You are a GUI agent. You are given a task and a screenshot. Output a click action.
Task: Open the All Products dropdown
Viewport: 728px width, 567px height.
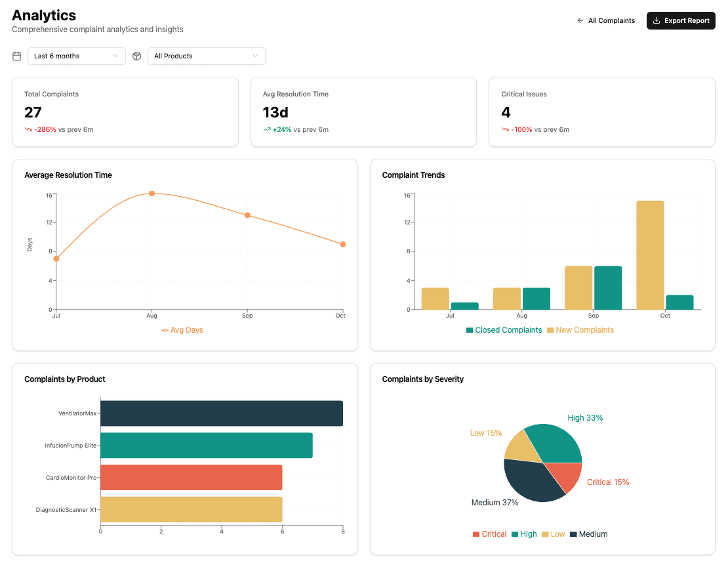point(207,56)
